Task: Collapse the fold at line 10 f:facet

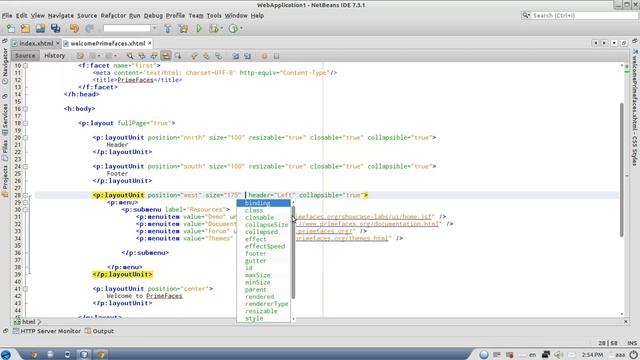Action: point(25,65)
